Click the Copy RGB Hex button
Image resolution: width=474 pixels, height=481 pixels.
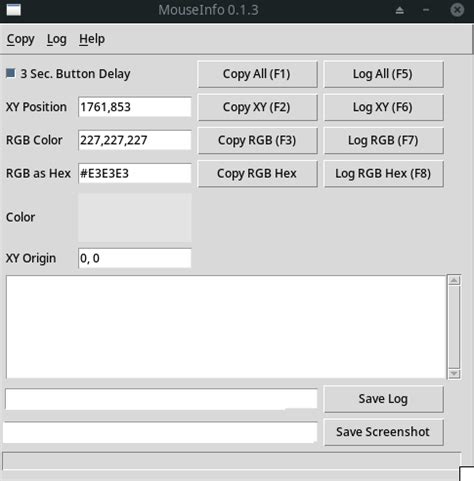(257, 173)
